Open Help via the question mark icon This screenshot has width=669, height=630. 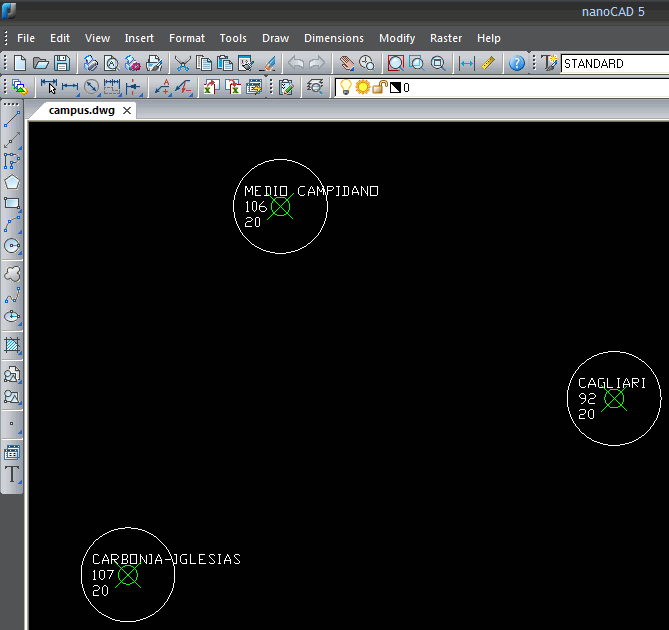click(516, 63)
